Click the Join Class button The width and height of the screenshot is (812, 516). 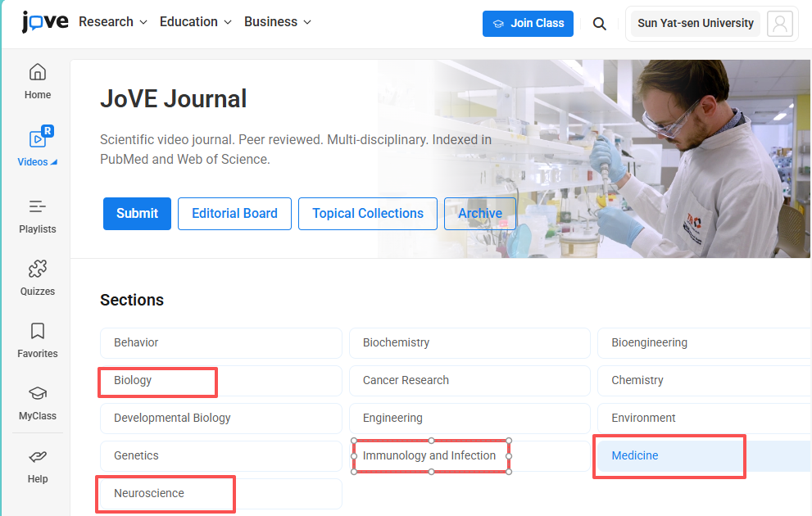[x=528, y=24]
